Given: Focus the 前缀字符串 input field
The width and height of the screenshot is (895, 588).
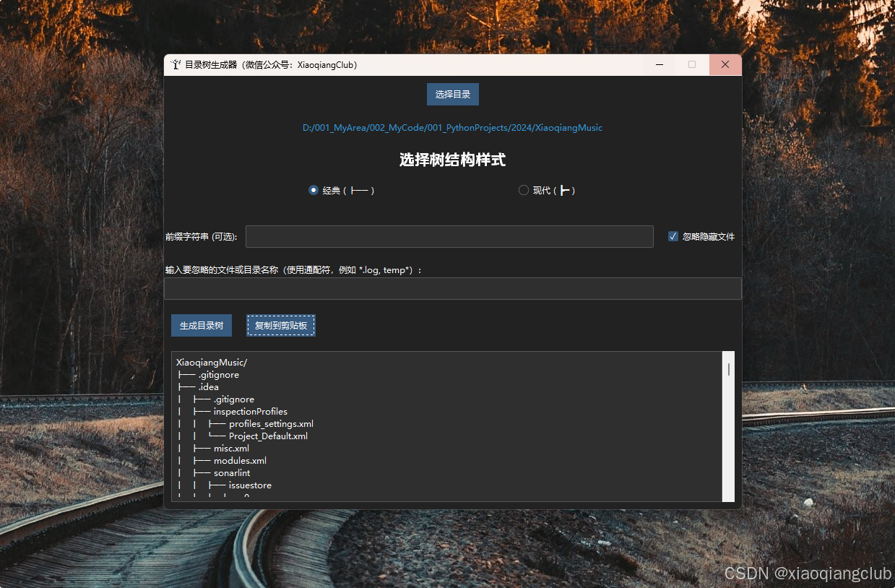Looking at the screenshot, I should point(449,236).
